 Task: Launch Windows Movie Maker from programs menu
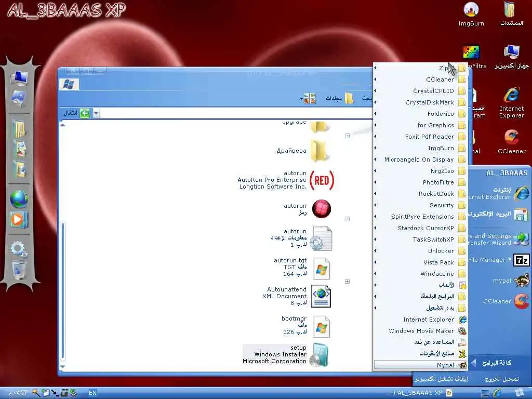[x=420, y=331]
